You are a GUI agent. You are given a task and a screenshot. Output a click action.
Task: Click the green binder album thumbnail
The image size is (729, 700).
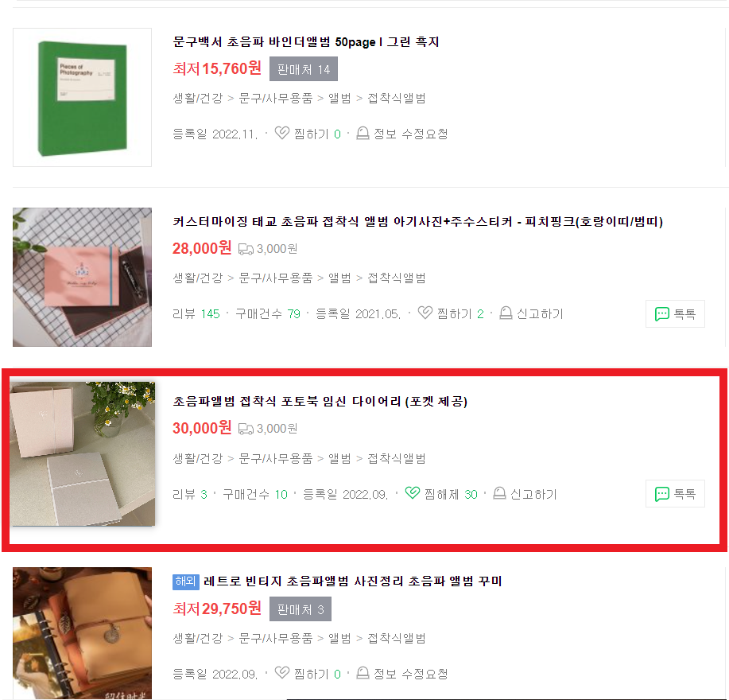(83, 97)
